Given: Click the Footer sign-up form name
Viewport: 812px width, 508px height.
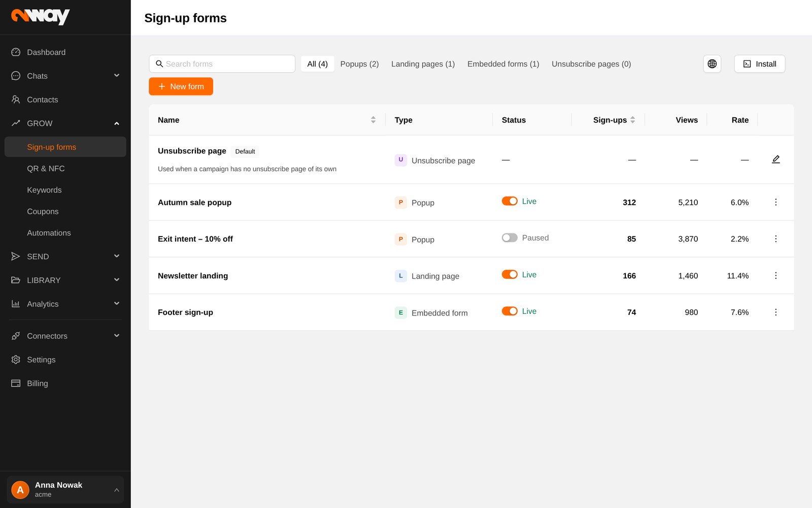Looking at the screenshot, I should tap(185, 312).
